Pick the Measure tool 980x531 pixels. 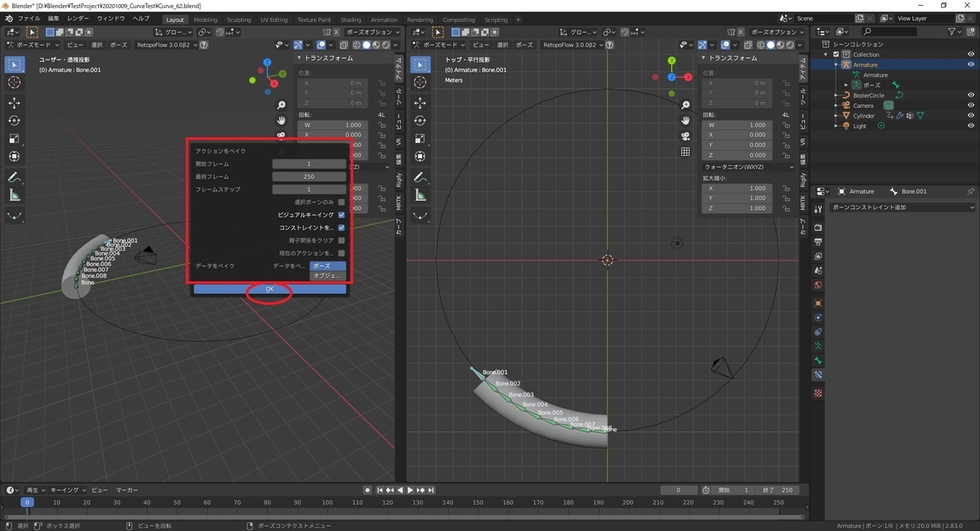(x=15, y=195)
